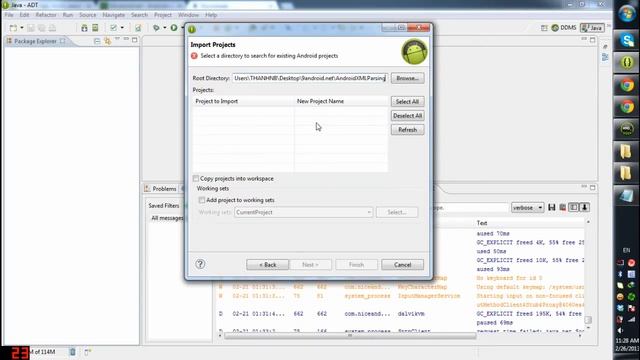Screen dimensions: 640x360
Task: Expand the New wizard dropdown arrow
Action: [22, 28]
